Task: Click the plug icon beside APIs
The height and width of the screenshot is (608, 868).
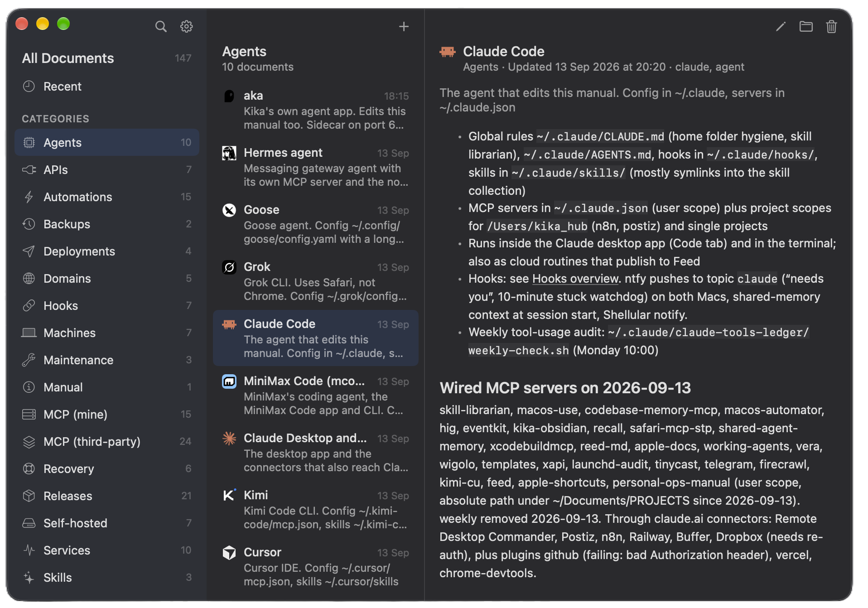Action: (x=29, y=170)
